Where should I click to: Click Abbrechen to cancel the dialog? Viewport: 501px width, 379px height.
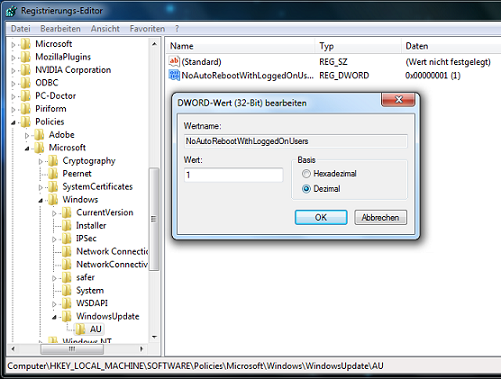[380, 217]
